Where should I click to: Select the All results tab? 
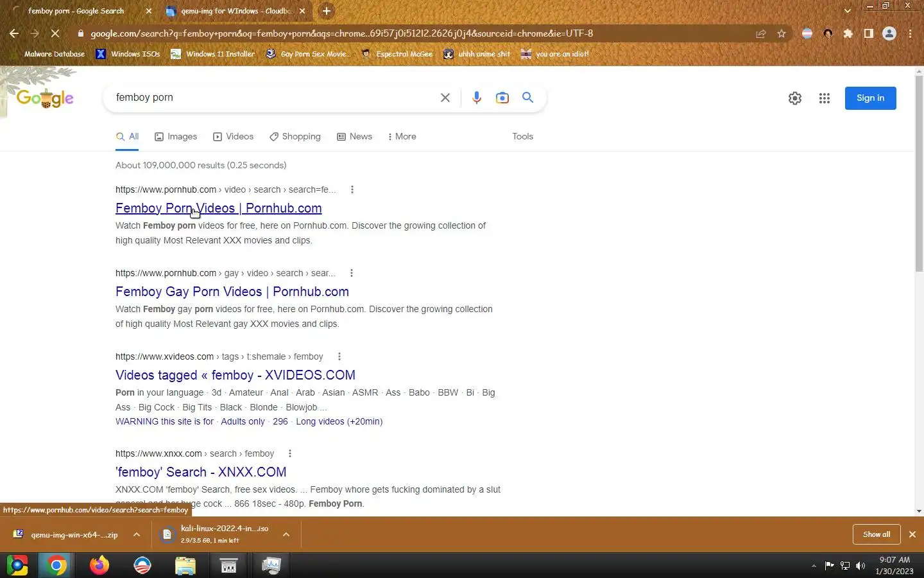[x=127, y=137]
